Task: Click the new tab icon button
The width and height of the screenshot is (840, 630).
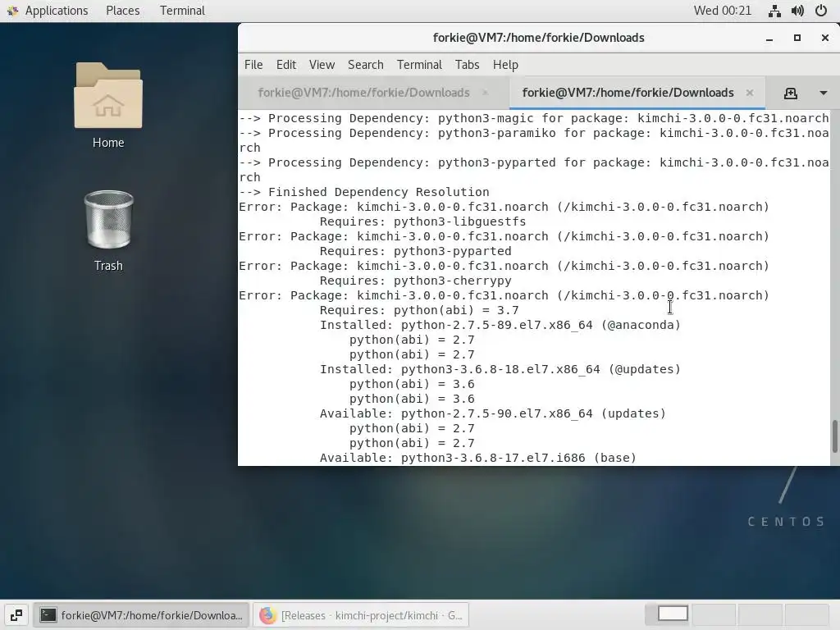Action: click(791, 94)
